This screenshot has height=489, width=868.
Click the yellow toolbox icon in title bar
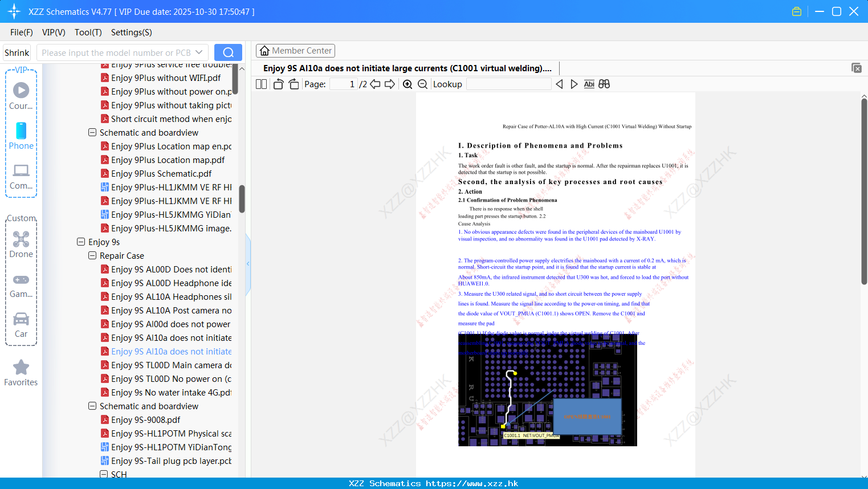[x=797, y=11]
